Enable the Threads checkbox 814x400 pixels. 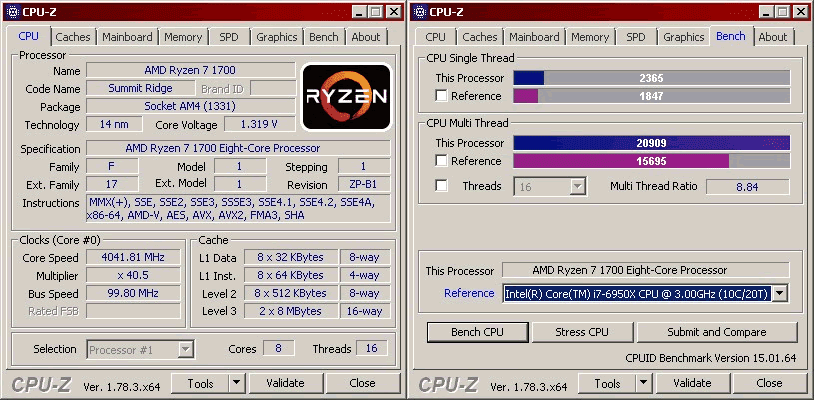441,186
